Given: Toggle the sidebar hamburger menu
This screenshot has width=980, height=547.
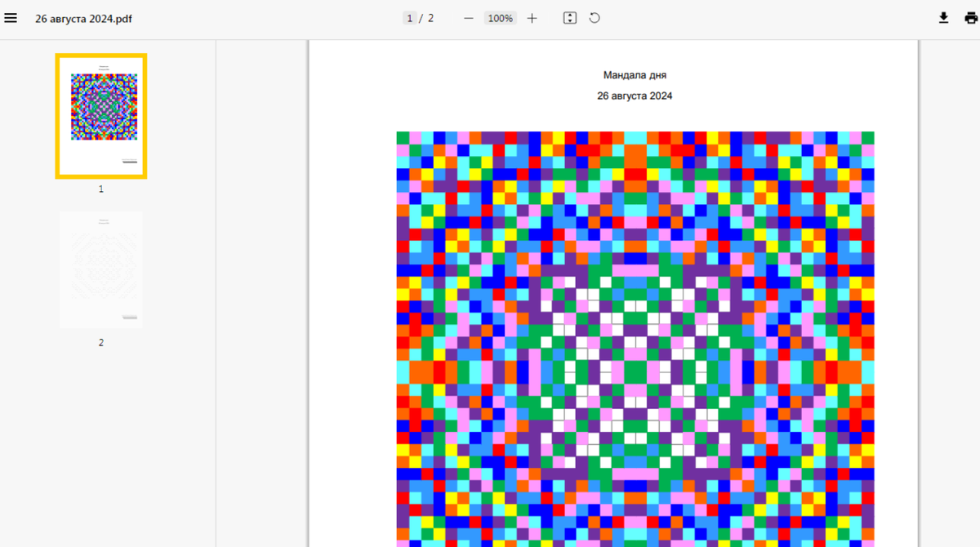Looking at the screenshot, I should point(11,18).
